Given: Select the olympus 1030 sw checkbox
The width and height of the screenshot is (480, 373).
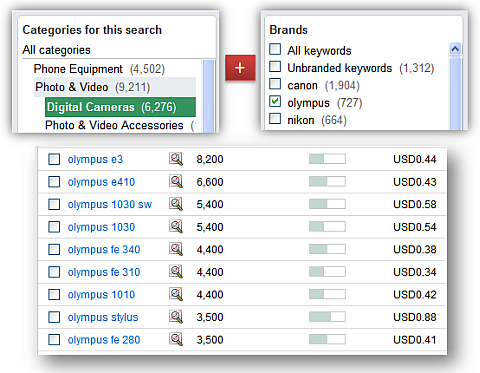Looking at the screenshot, I should point(54,204).
